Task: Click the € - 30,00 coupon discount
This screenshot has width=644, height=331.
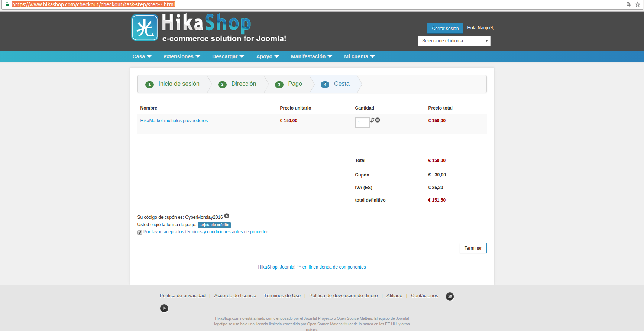Action: tap(437, 175)
